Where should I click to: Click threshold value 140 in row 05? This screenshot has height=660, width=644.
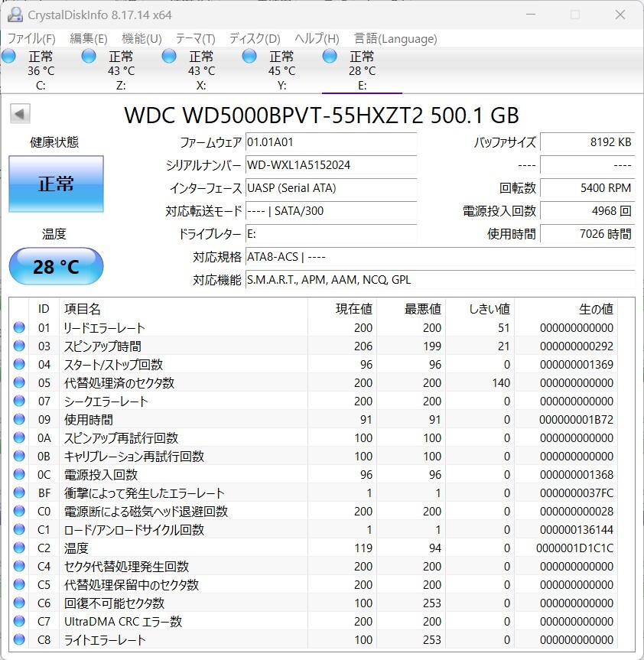(501, 382)
